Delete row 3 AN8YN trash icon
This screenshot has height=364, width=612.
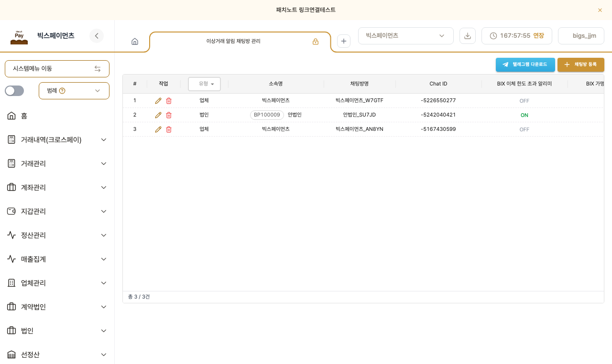(x=169, y=129)
